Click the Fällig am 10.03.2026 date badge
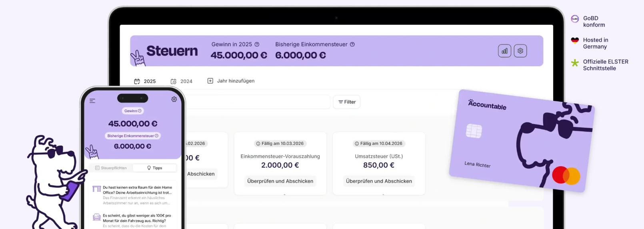644x229 pixels. [280, 144]
